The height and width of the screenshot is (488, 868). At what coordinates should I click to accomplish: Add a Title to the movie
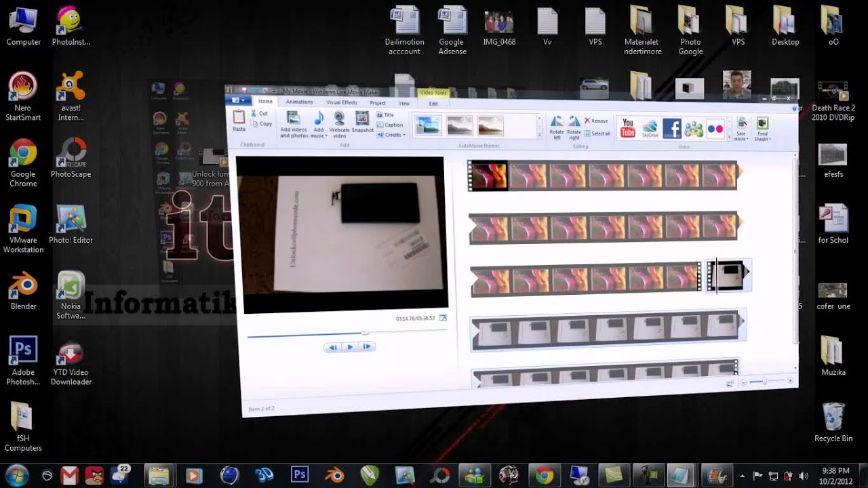[385, 115]
